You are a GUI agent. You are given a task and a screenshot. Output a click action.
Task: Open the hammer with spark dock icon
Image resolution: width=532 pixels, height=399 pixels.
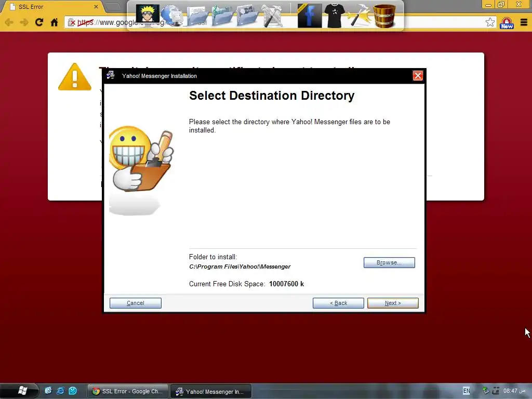point(360,16)
